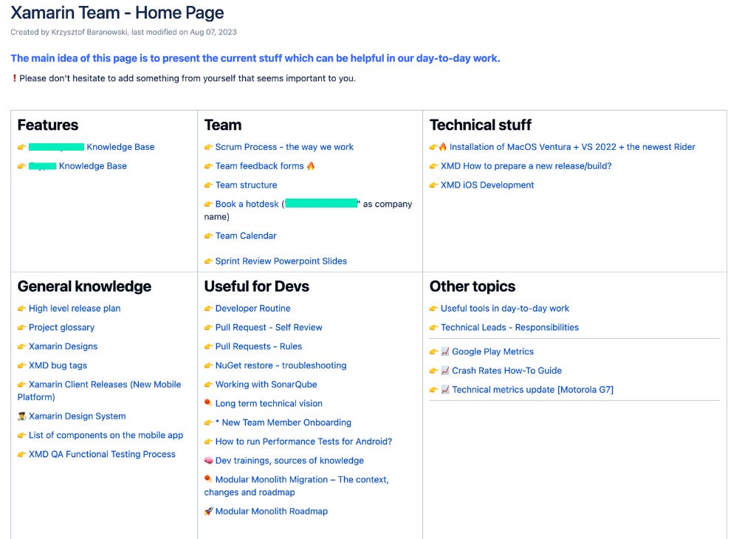Open New Team Member Onboarding link
This screenshot has height=539, width=756.
pos(286,423)
